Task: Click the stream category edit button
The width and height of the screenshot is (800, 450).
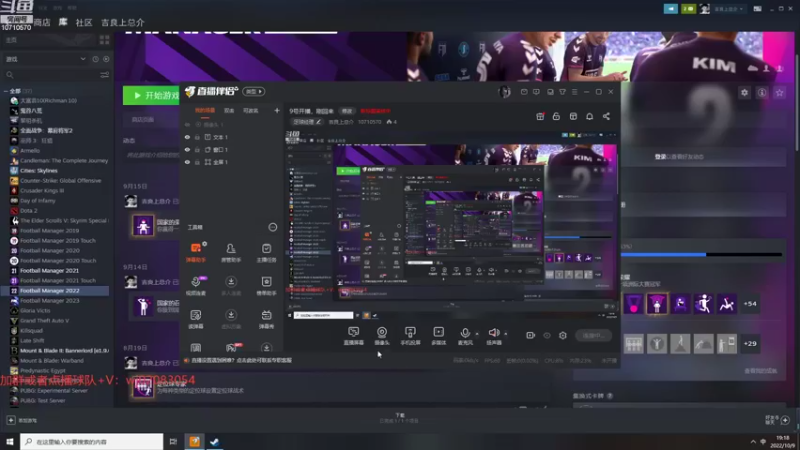Action: click(307, 122)
